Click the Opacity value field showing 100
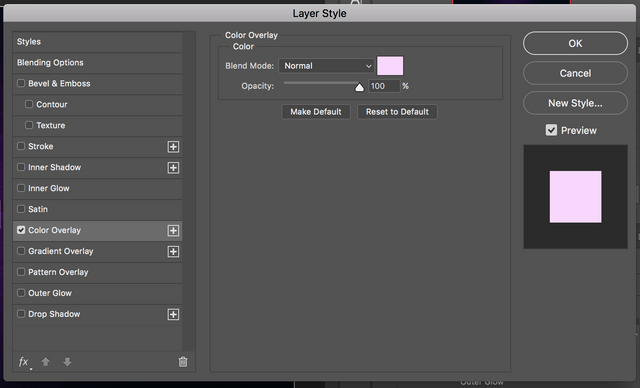This screenshot has width=640, height=388. [x=384, y=86]
